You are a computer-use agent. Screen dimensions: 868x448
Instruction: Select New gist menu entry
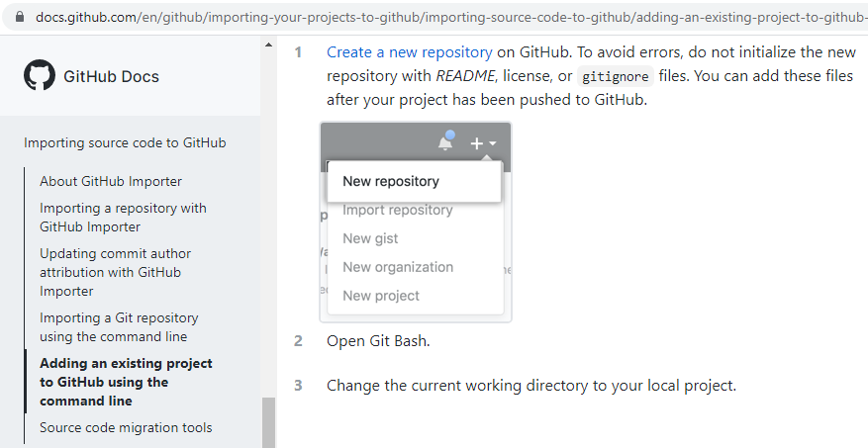coord(370,238)
